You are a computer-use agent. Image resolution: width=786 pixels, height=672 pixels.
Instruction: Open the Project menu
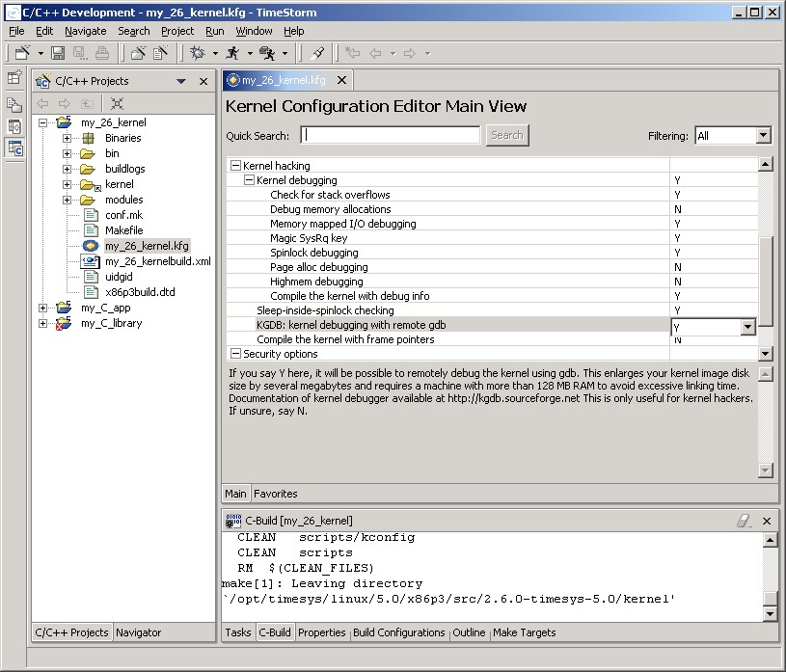[x=177, y=31]
